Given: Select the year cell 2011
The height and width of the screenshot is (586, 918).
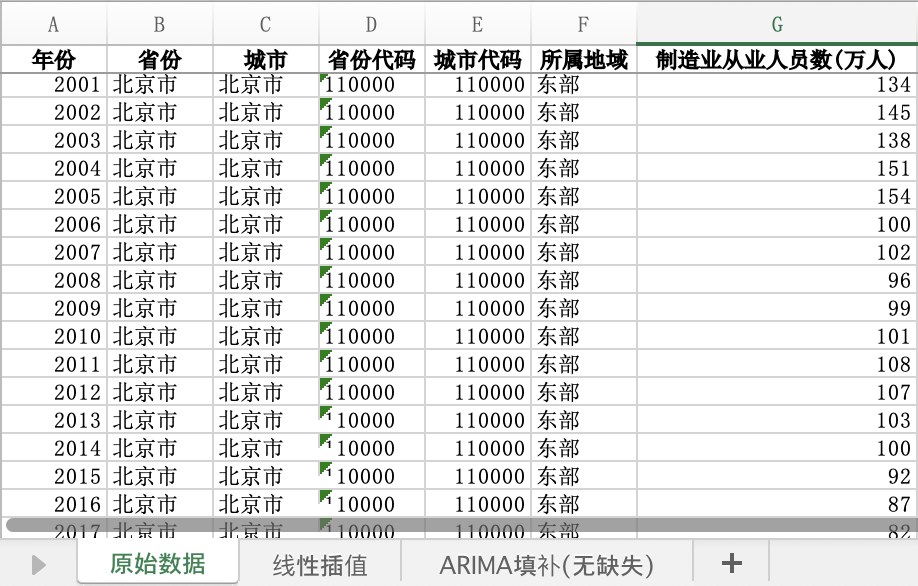Looking at the screenshot, I should pos(54,364).
